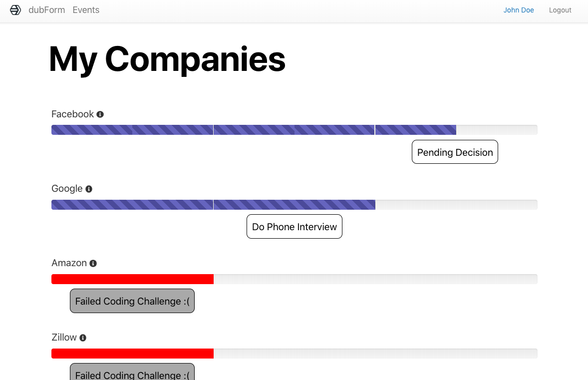Click the Facebook company name label
This screenshot has width=588, height=380.
tap(72, 114)
